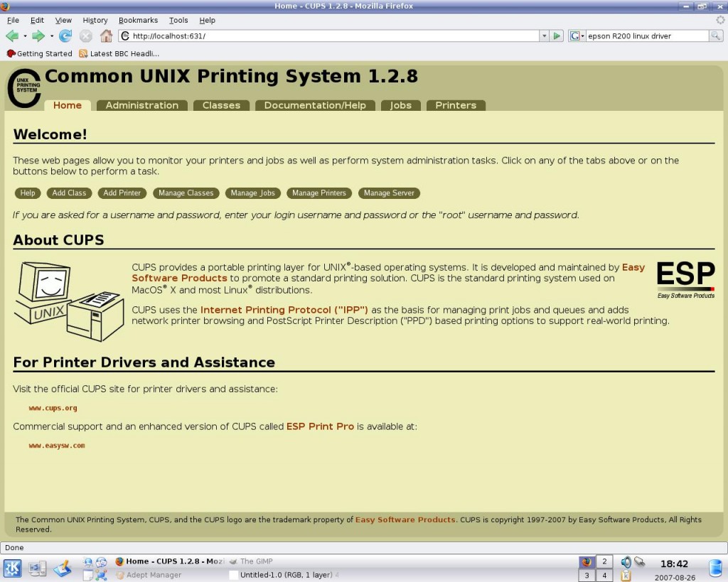Select the CUPS Home tab
728x582 pixels.
(68, 105)
